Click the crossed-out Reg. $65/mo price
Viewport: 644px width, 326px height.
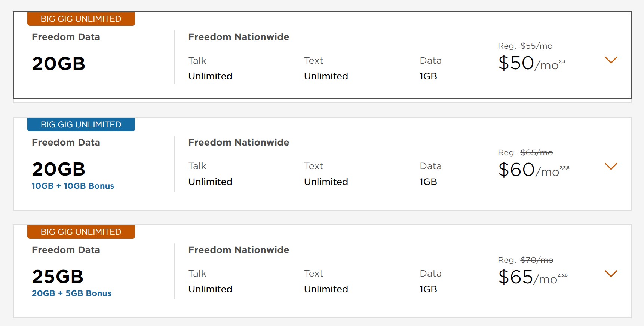coord(536,153)
